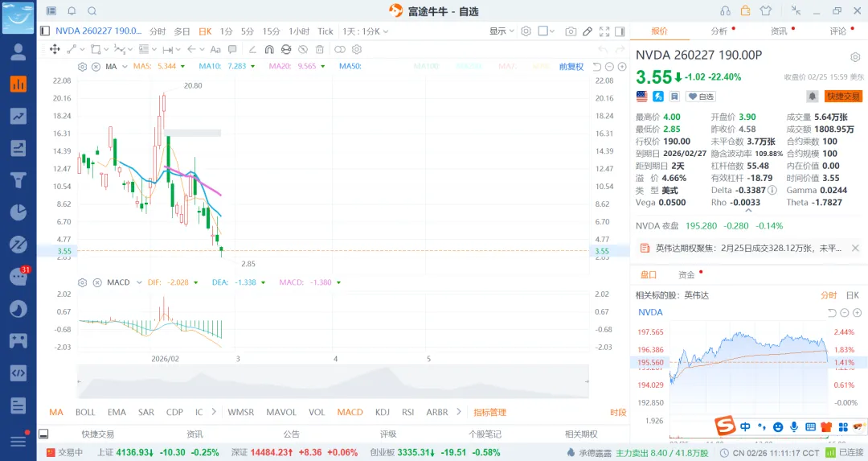This screenshot has width=868, height=461.
Task: Switch to the 分析 tab
Action: coord(719,31)
